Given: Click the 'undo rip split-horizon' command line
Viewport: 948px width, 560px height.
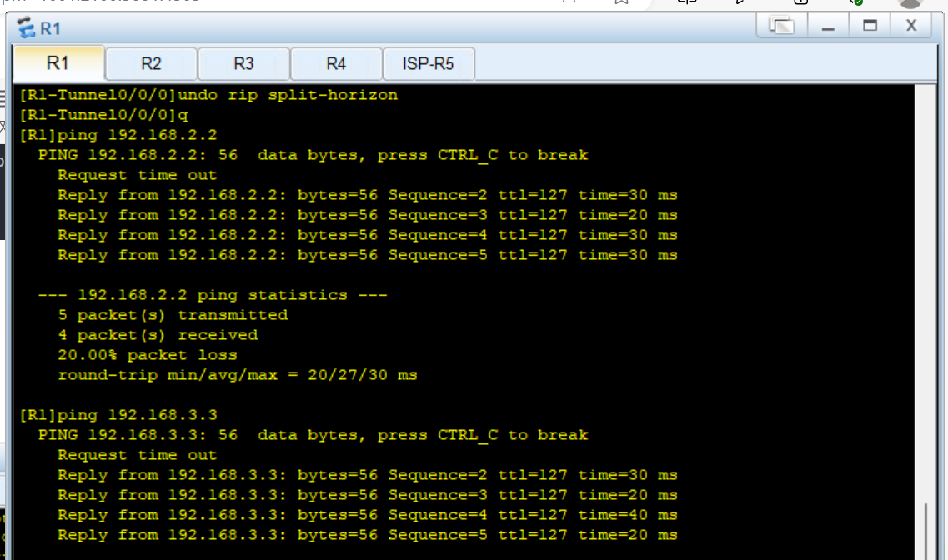Looking at the screenshot, I should coord(208,95).
